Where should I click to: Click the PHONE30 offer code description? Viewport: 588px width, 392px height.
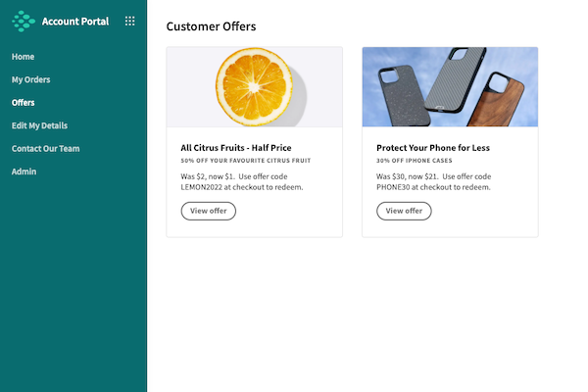pos(434,181)
